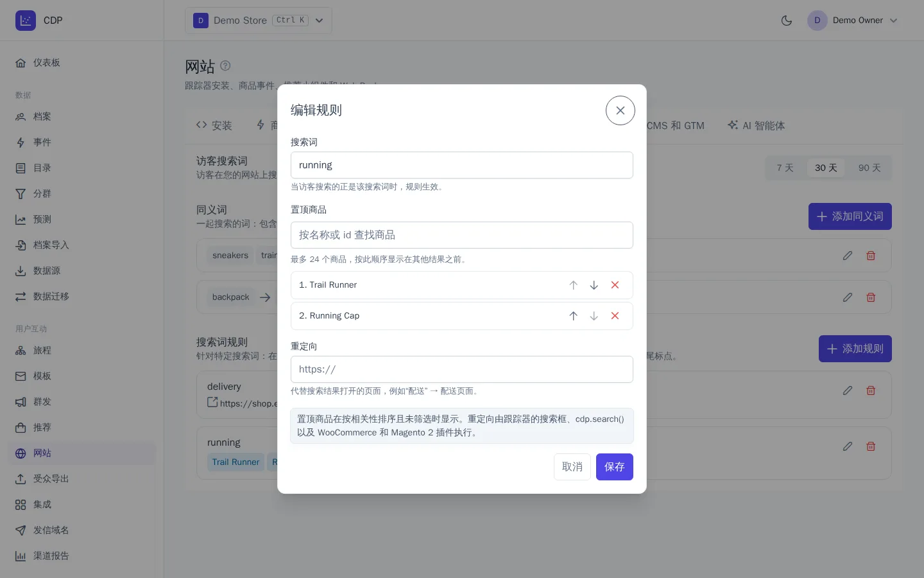Click 取消 to cancel editing
Image resolution: width=924 pixels, height=578 pixels.
tap(572, 467)
